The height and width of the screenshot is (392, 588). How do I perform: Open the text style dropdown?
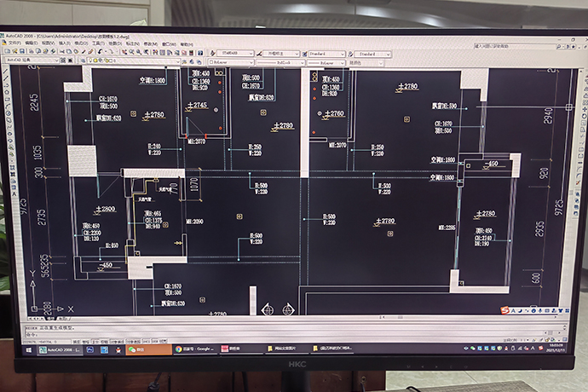coord(235,54)
